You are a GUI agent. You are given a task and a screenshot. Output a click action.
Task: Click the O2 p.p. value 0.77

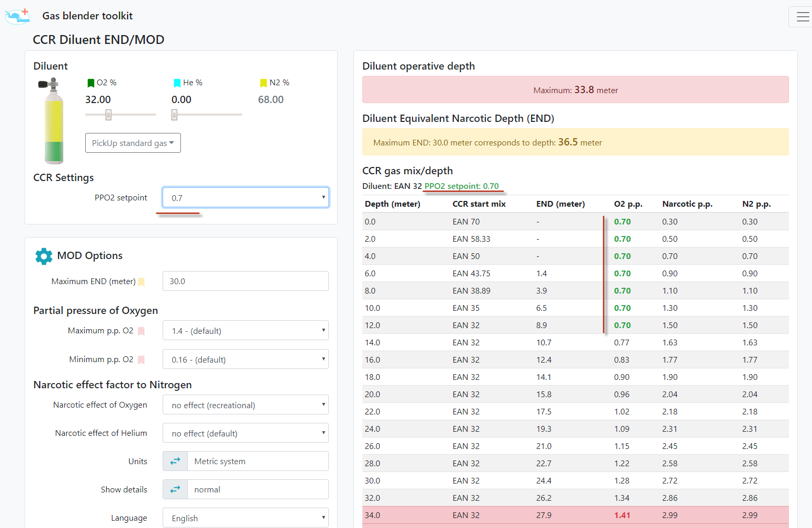pos(622,343)
